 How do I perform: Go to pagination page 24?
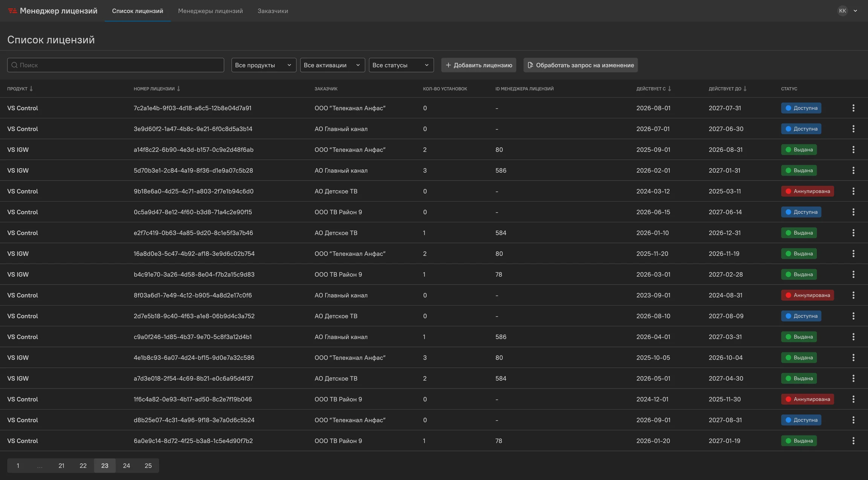(x=127, y=466)
